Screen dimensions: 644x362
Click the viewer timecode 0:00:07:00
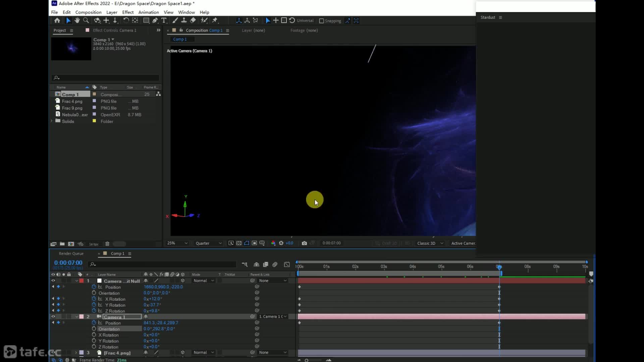coord(331,243)
